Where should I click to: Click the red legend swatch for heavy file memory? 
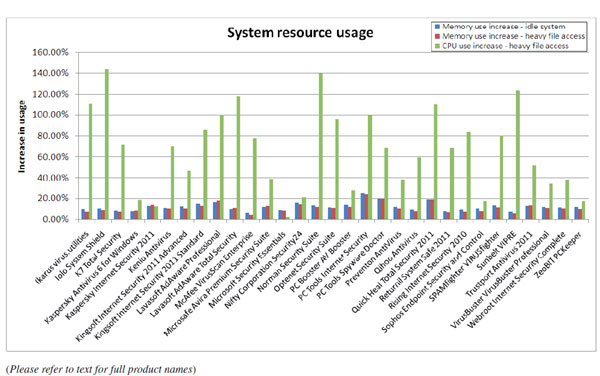pos(437,36)
